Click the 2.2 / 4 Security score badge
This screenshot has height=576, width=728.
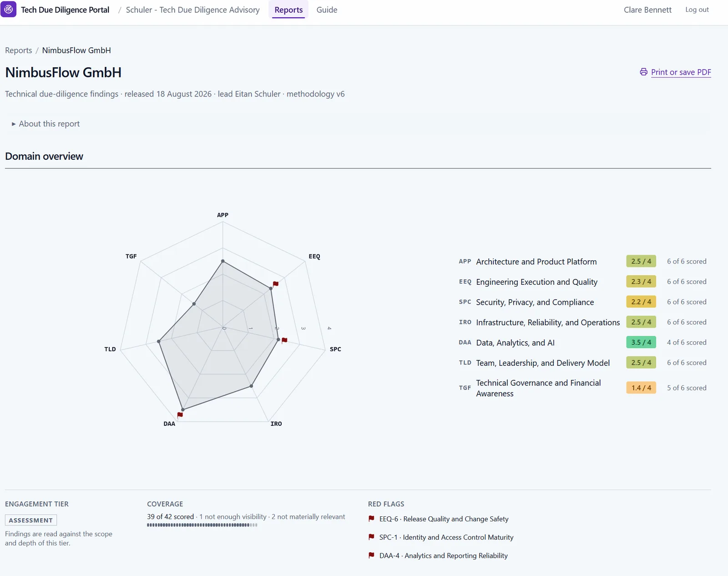click(x=641, y=302)
